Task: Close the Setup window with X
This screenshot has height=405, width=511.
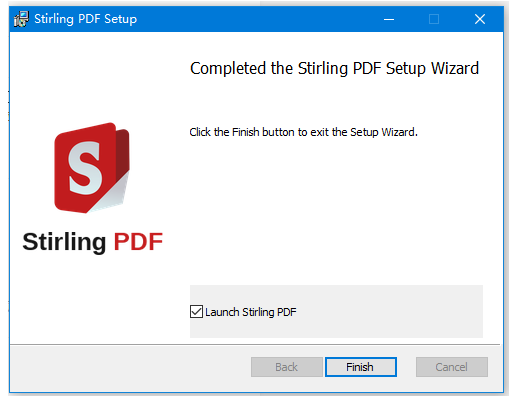Action: click(480, 19)
